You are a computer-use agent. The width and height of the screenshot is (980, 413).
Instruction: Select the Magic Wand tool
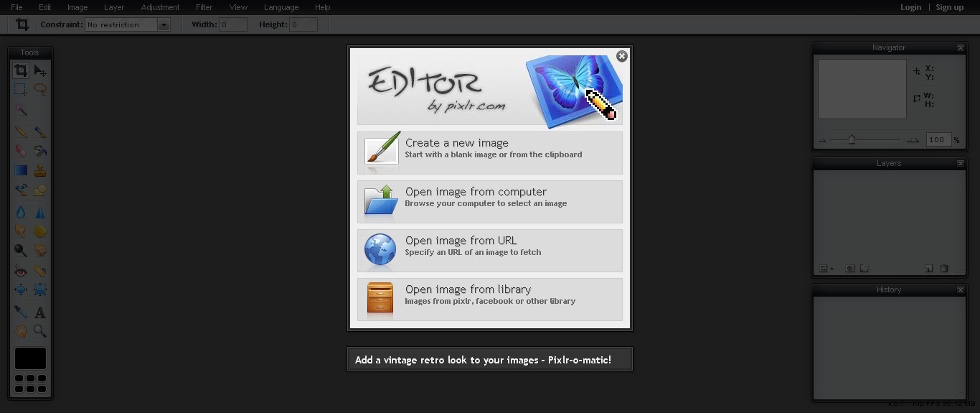pyautogui.click(x=21, y=110)
